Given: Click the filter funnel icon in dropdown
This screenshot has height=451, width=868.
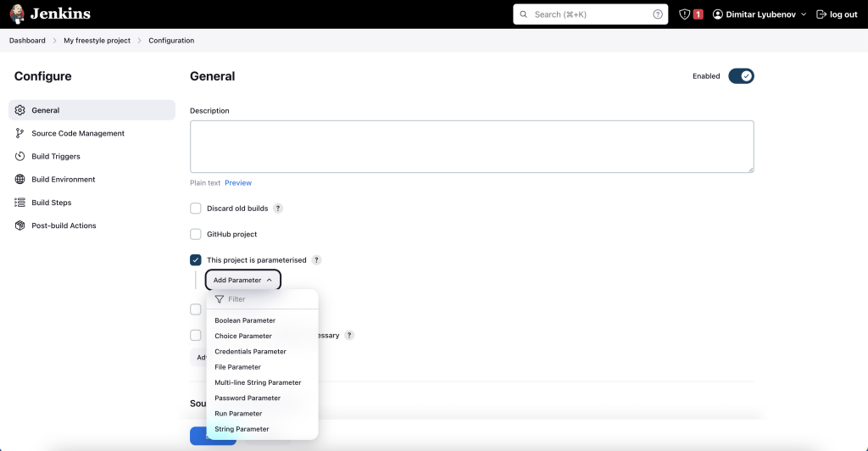Looking at the screenshot, I should pyautogui.click(x=220, y=298).
